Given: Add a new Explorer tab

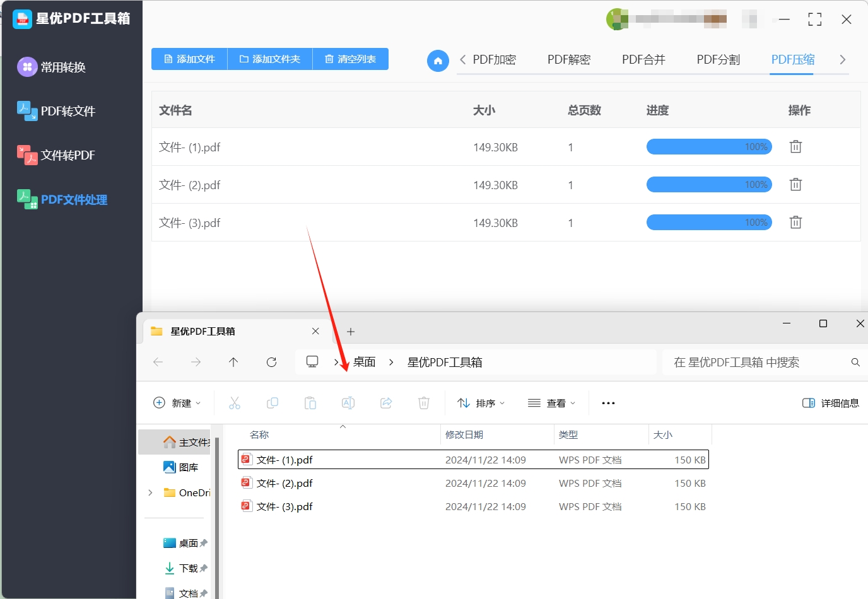Looking at the screenshot, I should (x=351, y=332).
